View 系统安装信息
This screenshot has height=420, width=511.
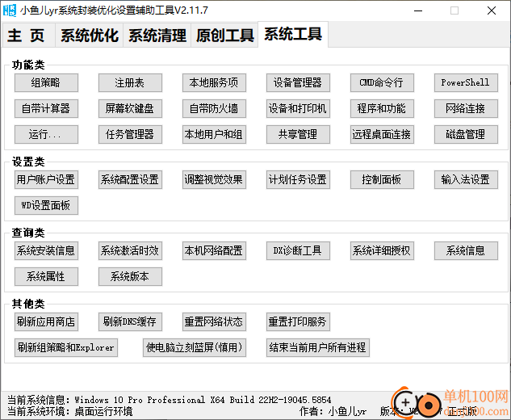pyautogui.click(x=46, y=250)
